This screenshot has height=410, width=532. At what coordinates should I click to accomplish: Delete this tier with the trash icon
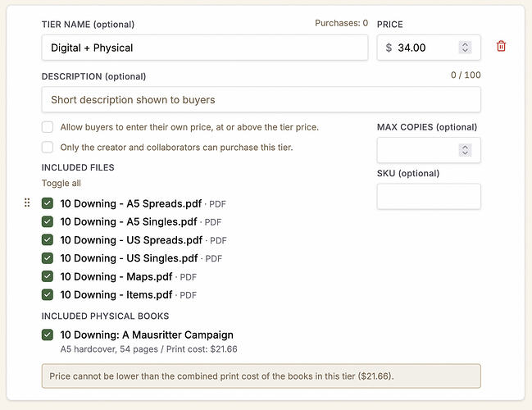501,46
